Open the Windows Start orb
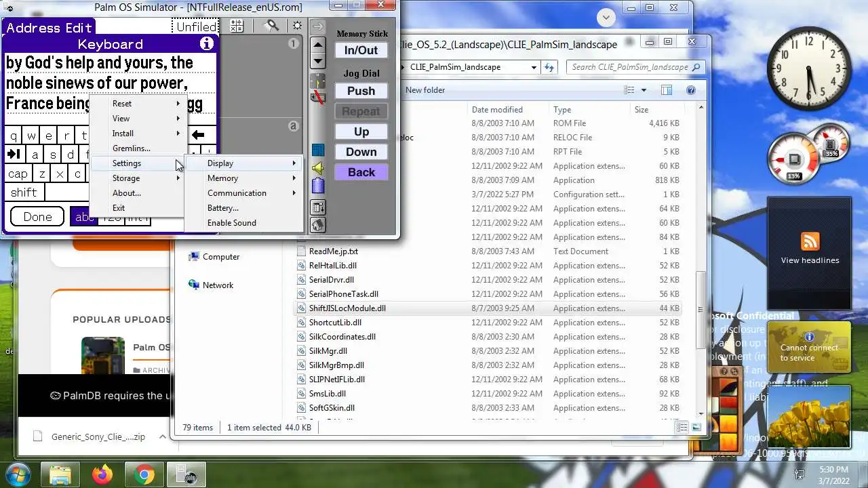Screen dimensions: 868x488 (18, 474)
